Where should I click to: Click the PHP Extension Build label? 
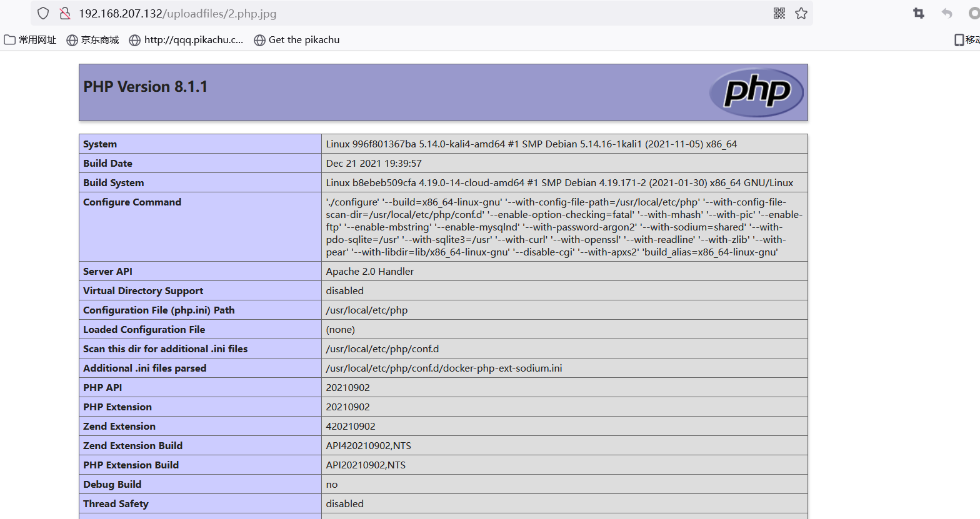[131, 465]
